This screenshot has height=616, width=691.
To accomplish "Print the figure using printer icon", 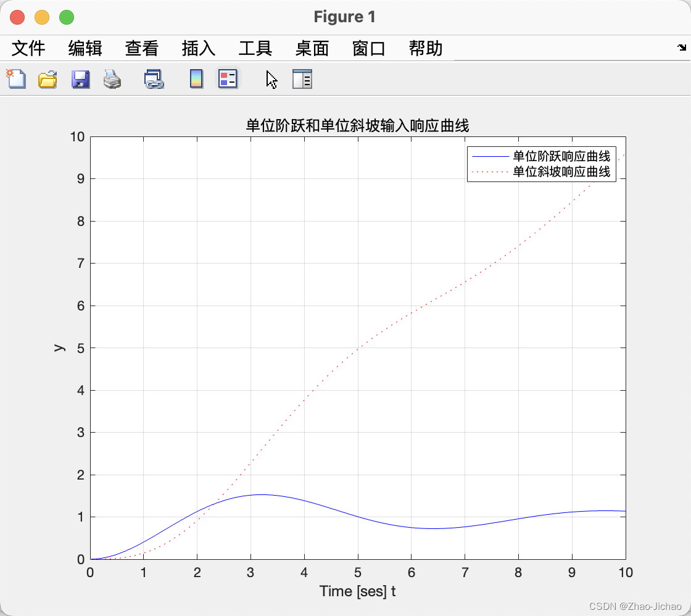I will tap(112, 80).
